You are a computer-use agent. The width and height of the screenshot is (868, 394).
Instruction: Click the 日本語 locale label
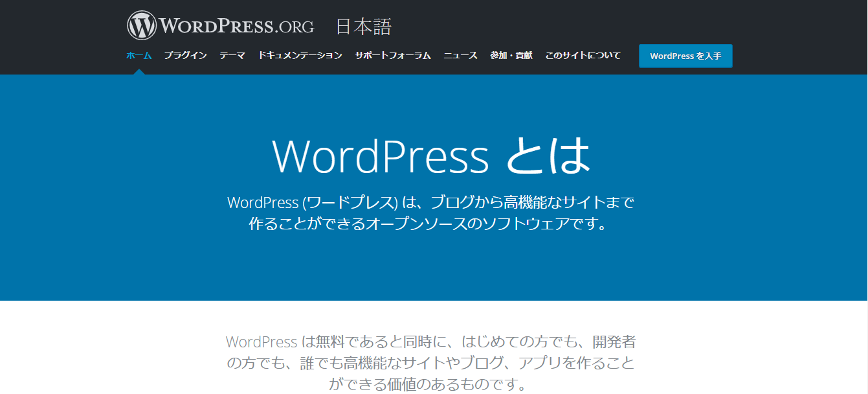click(x=364, y=26)
